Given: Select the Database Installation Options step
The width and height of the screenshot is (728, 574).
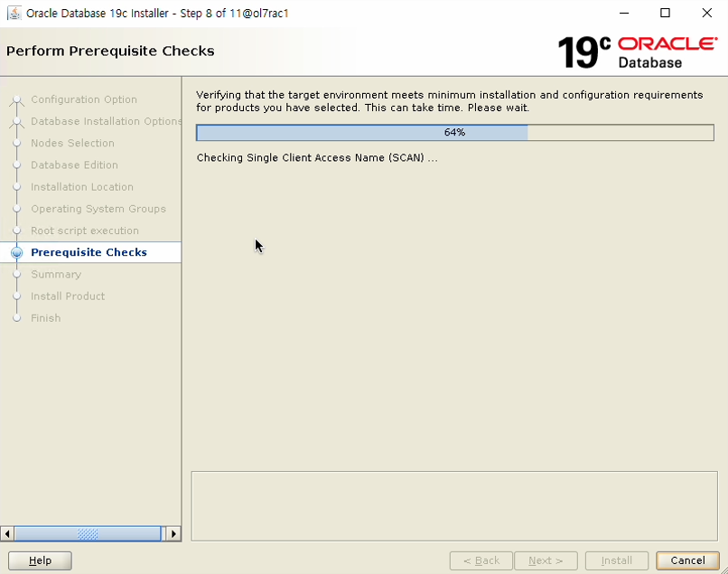Looking at the screenshot, I should tap(106, 121).
